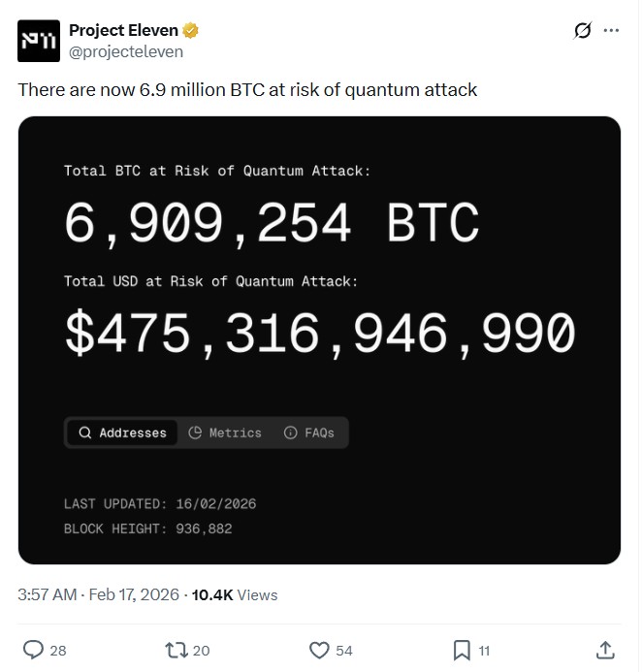Click the 10.4K Views count
The width and height of the screenshot is (642, 672).
[235, 594]
